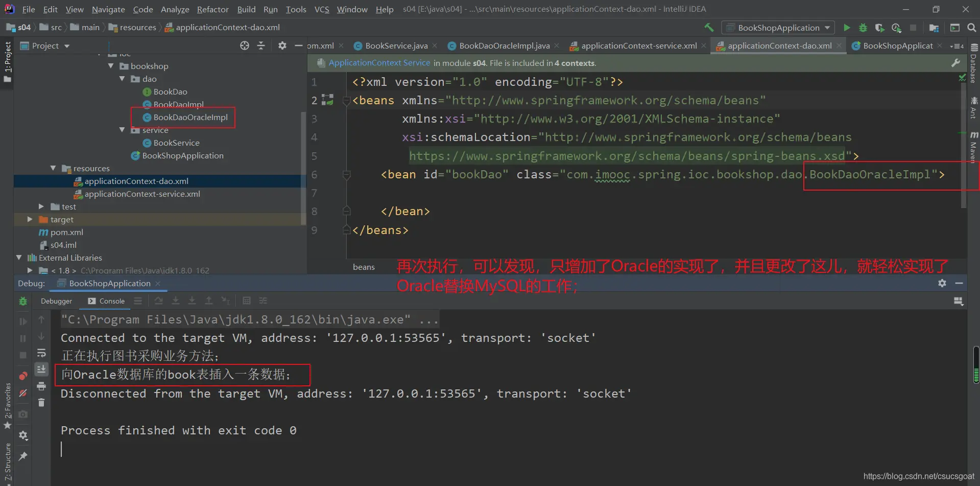Open Search Everywhere magnifier icon
The height and width of the screenshot is (486, 980).
971,28
